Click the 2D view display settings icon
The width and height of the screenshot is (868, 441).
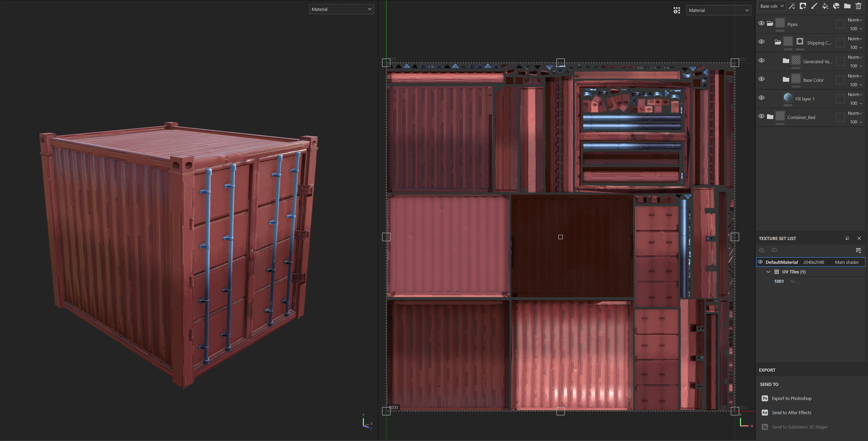point(677,10)
